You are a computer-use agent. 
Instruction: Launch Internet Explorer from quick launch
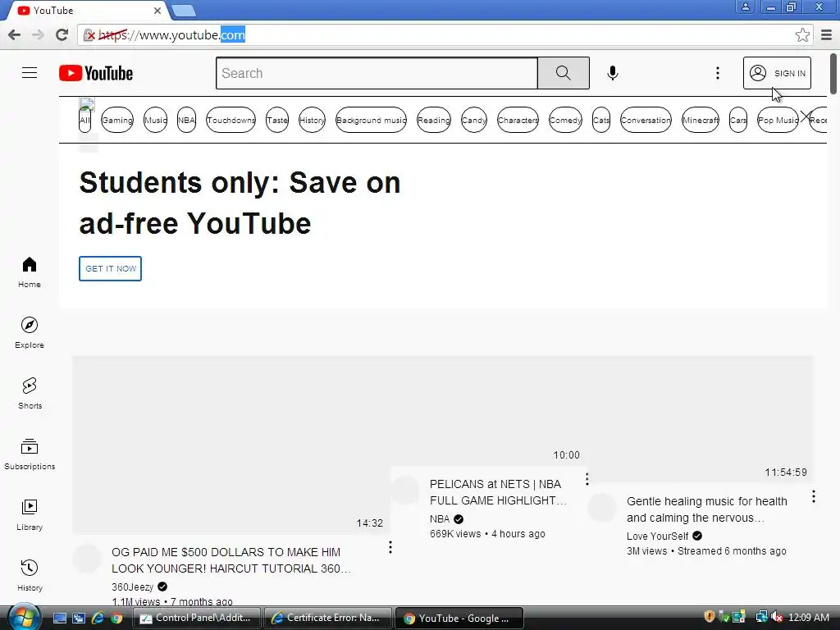click(98, 619)
